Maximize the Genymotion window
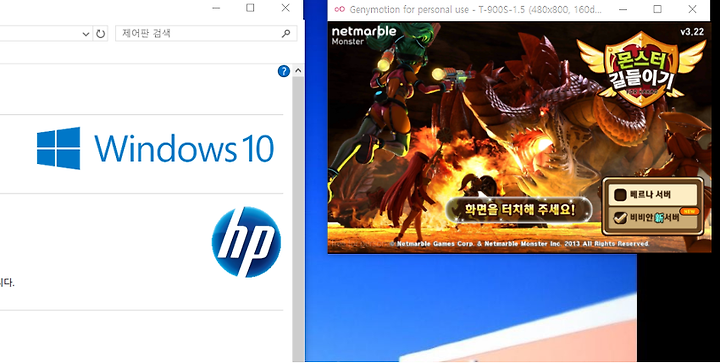The width and height of the screenshot is (720, 363). click(x=658, y=9)
